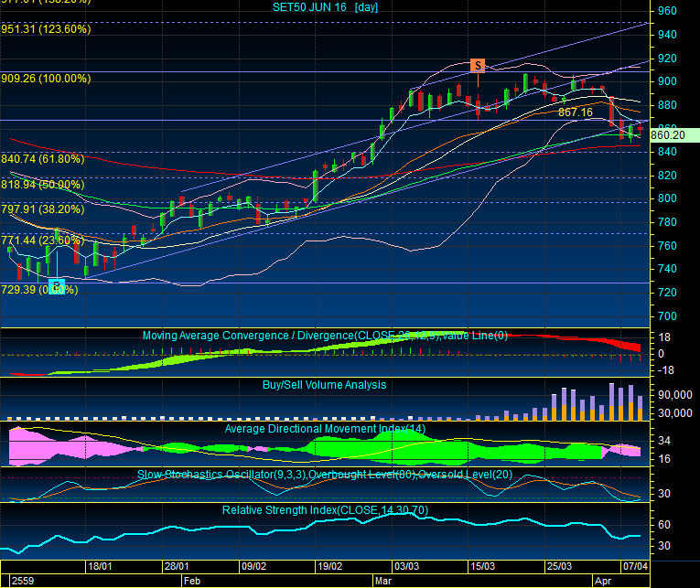Screen dimensions: 700x588
Task: Click the Slow Stochastics Oscillator title
Action: 325,475
